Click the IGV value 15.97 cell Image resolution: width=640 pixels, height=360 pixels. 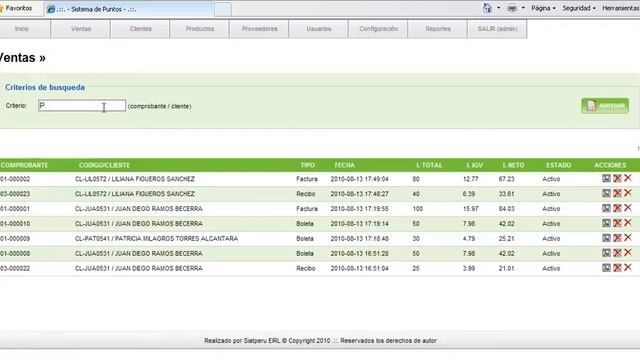click(471, 209)
